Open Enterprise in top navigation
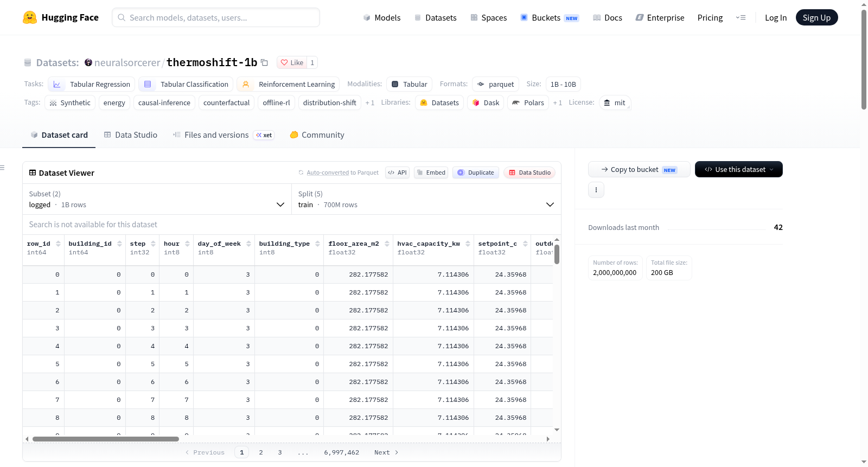Viewport: 868px width, 467px height. [x=660, y=17]
